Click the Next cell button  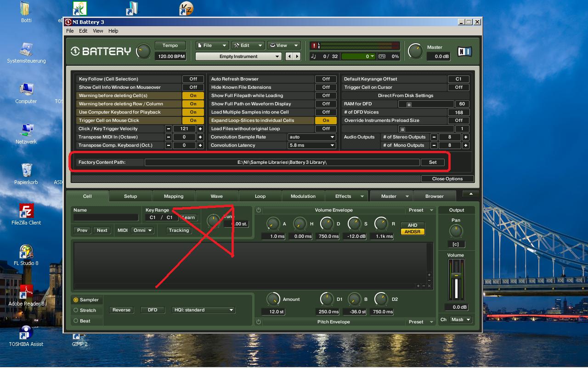pos(102,230)
